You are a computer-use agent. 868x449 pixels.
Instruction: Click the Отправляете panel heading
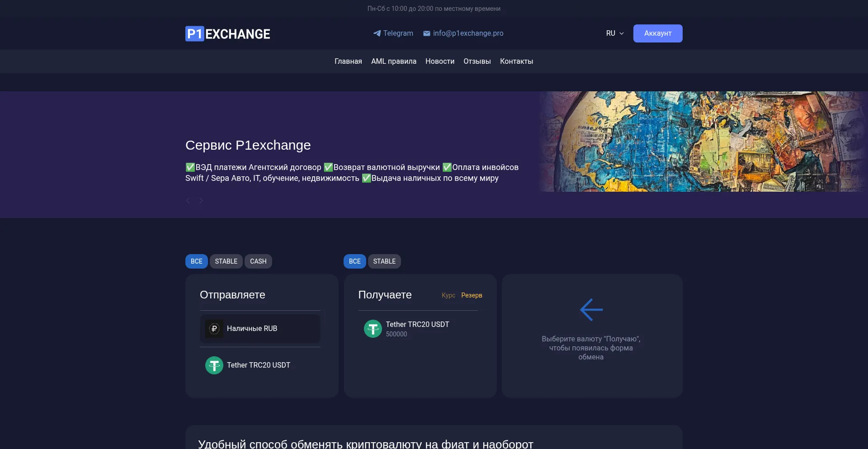pyautogui.click(x=232, y=295)
